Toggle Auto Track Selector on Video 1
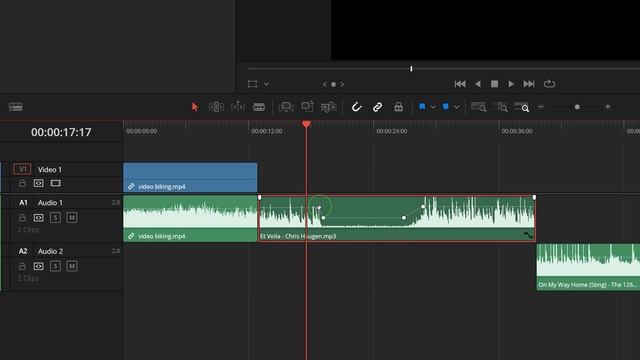Image resolution: width=640 pixels, height=360 pixels. pos(38,183)
